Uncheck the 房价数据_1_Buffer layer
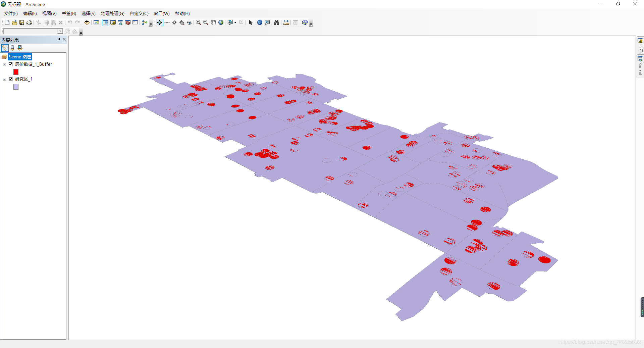644x348 pixels. coord(11,64)
